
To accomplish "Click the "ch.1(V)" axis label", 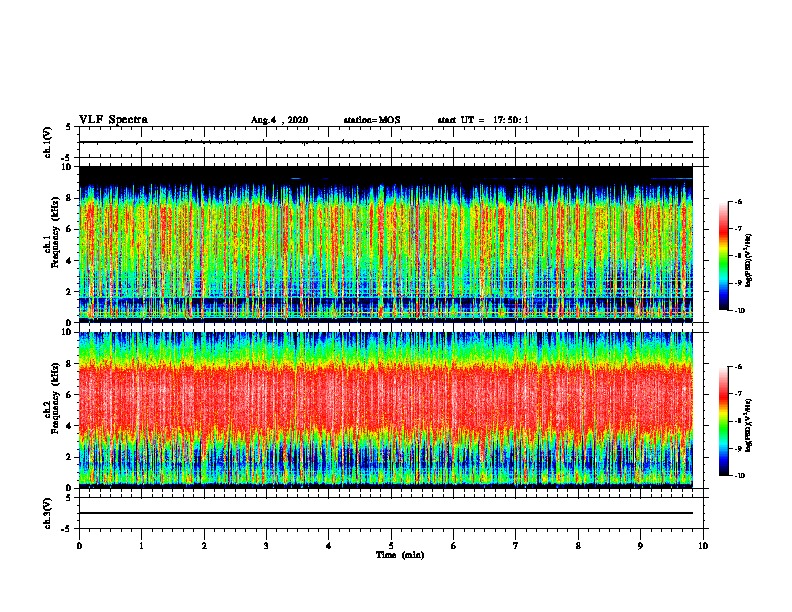I will [x=47, y=142].
